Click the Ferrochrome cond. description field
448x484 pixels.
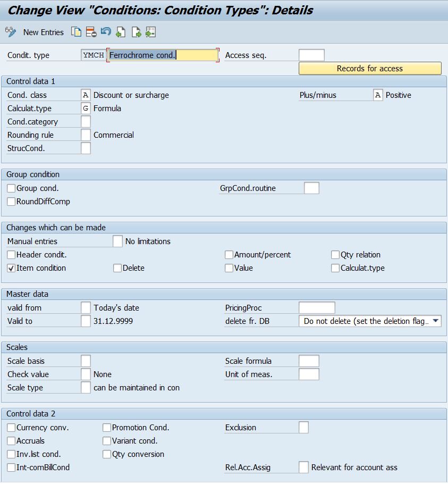[163, 55]
